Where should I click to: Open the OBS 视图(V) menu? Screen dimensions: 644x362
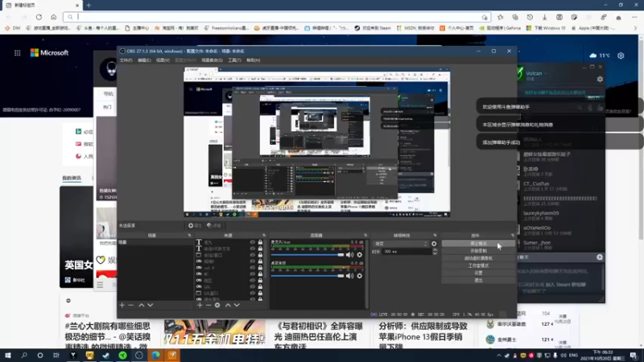(163, 60)
